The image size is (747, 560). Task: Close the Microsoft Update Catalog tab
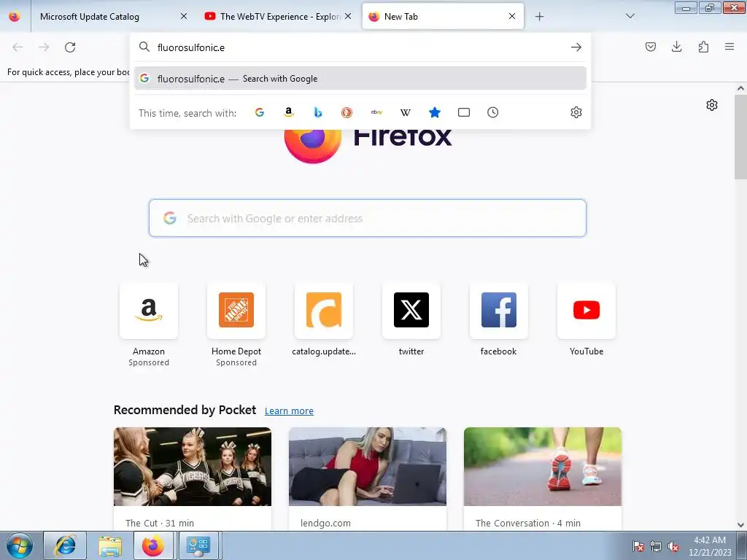click(x=183, y=16)
